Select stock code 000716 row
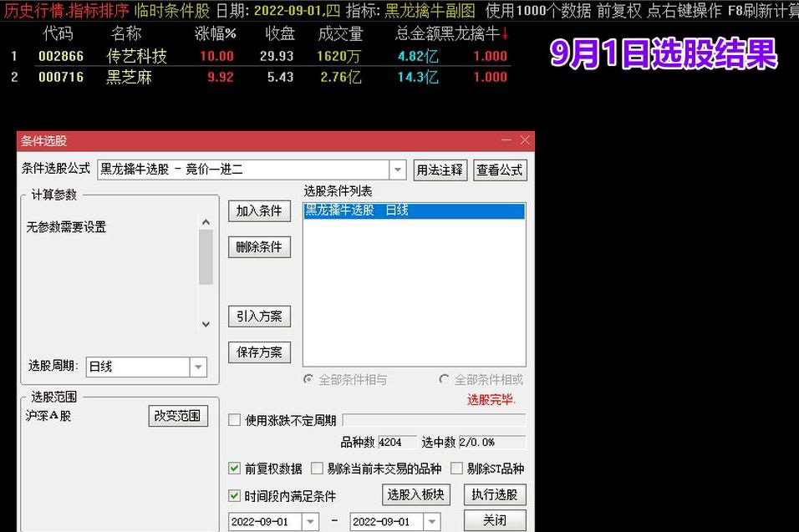This screenshot has width=799, height=532. (x=61, y=78)
